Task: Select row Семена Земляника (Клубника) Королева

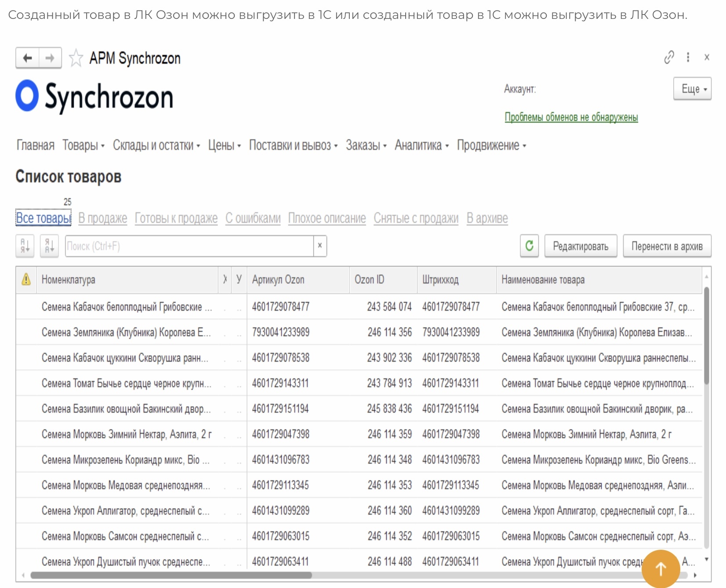Action: tap(359, 332)
